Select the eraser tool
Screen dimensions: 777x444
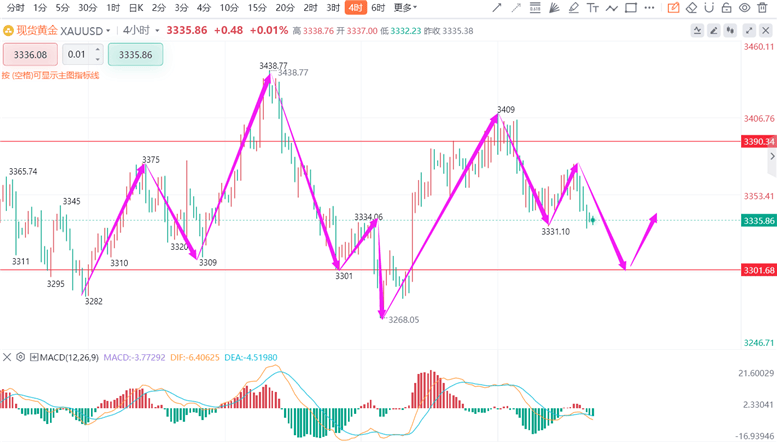click(x=691, y=7)
